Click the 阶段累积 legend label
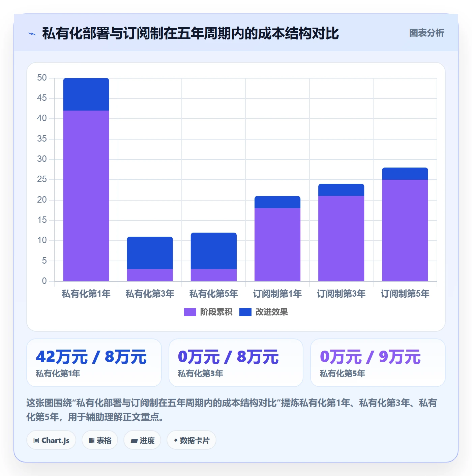Image resolution: width=472 pixels, height=476 pixels. 216,312
